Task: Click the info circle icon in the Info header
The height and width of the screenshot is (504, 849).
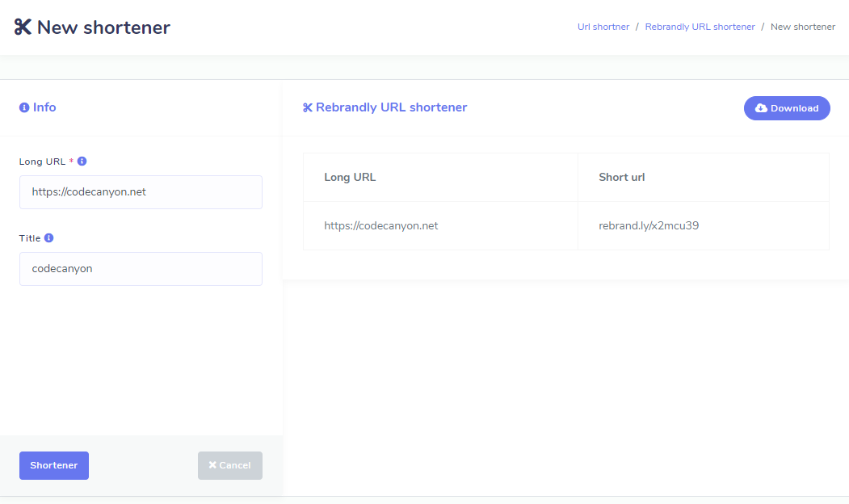Action: click(x=24, y=107)
